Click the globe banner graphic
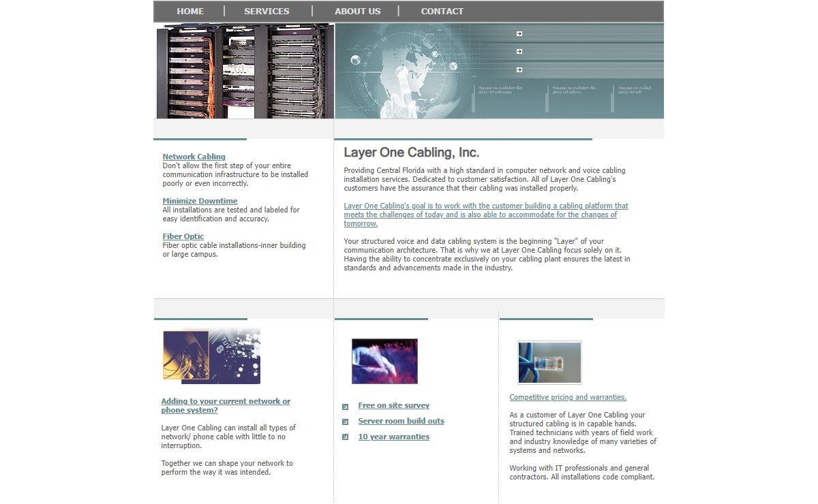 pyautogui.click(x=499, y=72)
